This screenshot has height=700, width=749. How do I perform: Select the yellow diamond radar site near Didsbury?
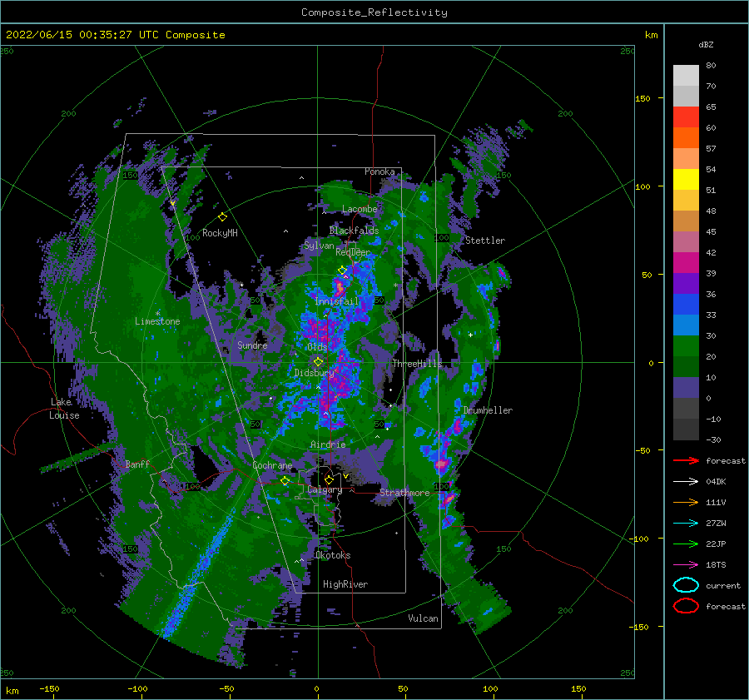(318, 362)
